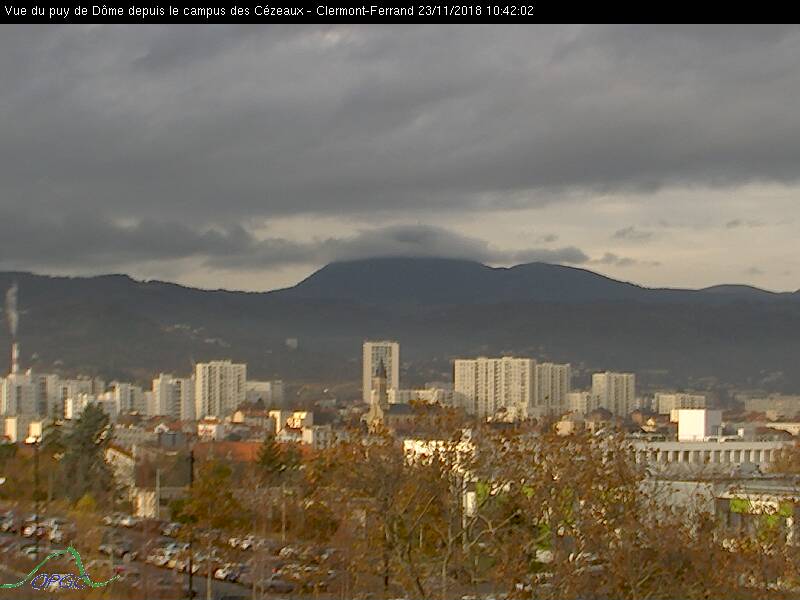The height and width of the screenshot is (600, 800).
Task: Click the OPGC logo in the corner
Action: (60, 569)
